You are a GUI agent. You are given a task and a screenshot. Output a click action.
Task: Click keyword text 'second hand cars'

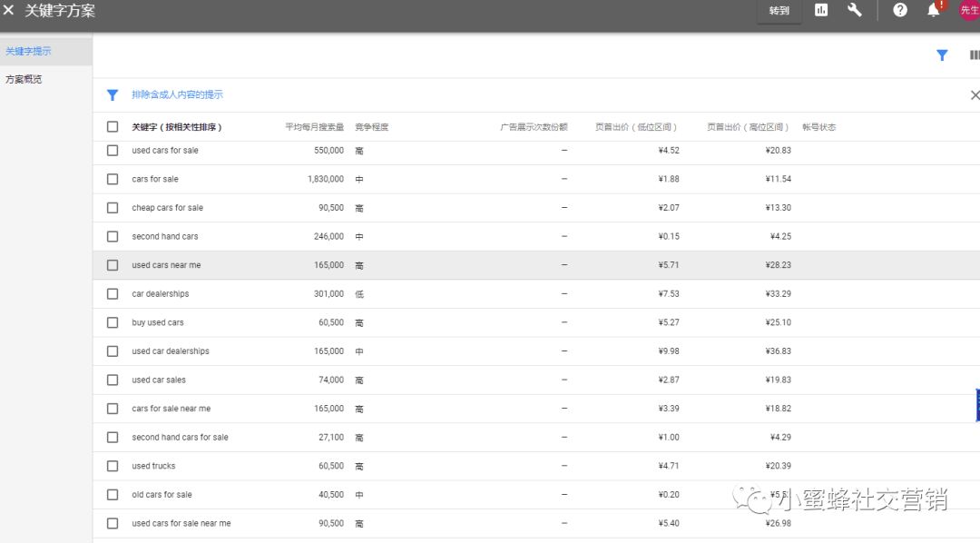[165, 236]
